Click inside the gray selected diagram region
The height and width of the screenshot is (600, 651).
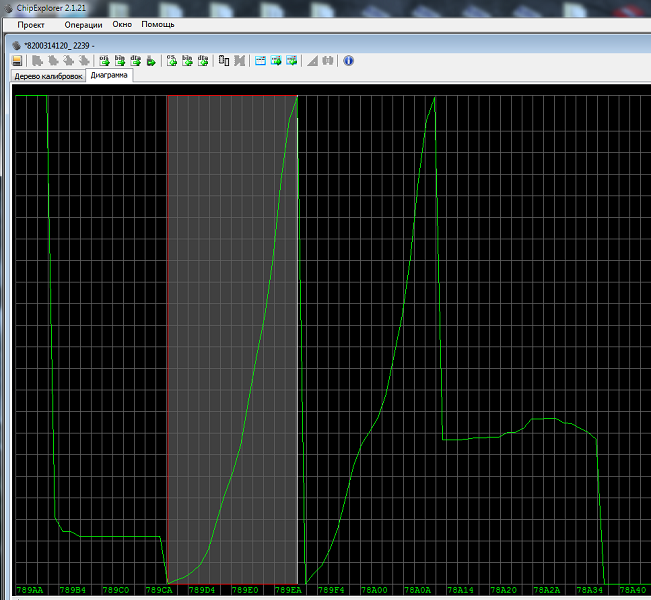point(232,300)
